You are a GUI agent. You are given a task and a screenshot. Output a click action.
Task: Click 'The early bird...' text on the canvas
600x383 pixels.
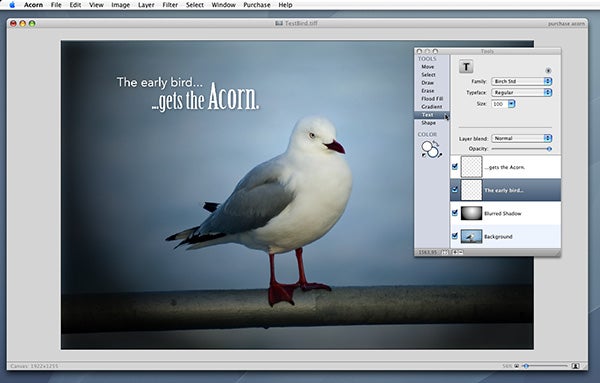pyautogui.click(x=160, y=83)
